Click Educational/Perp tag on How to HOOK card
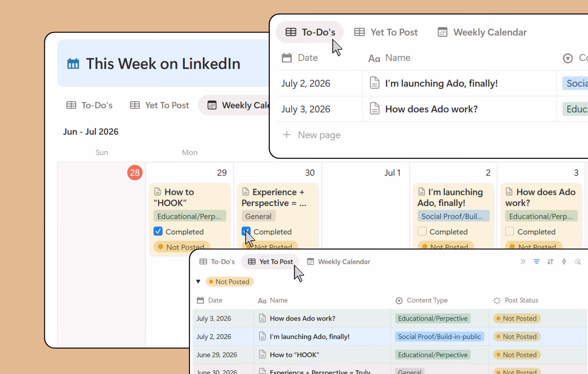Viewport: 588px width, 374px height. tap(190, 216)
